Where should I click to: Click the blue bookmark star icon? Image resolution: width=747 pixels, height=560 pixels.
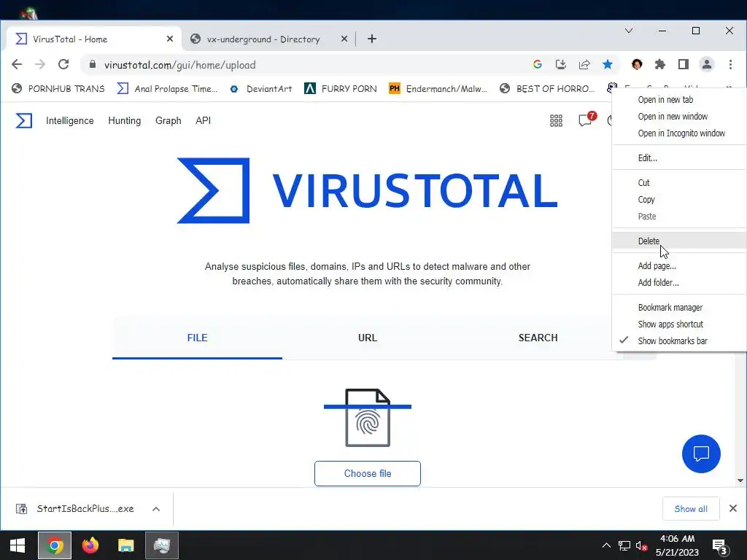point(608,64)
